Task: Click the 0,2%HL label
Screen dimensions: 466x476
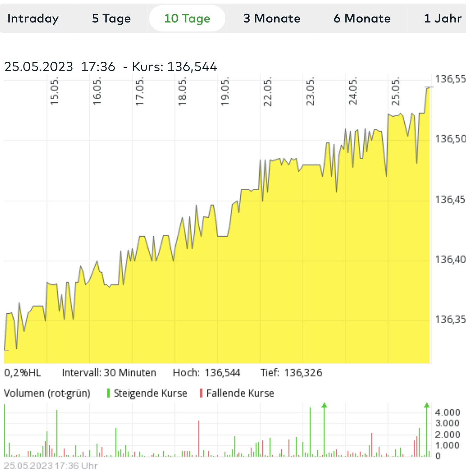Action: 22,373
